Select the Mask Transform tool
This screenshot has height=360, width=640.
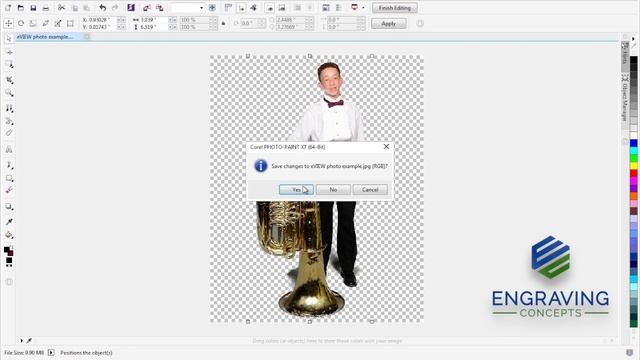pos(9,52)
